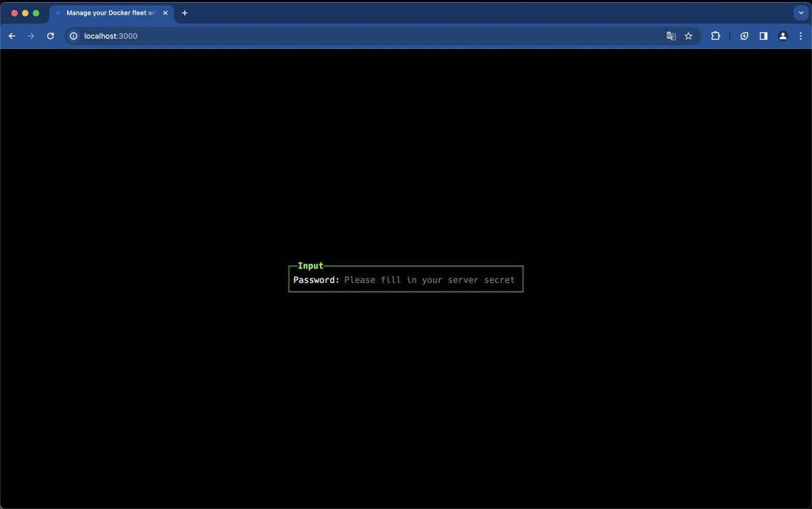View site information for localhost
The height and width of the screenshot is (509, 812).
click(x=73, y=36)
